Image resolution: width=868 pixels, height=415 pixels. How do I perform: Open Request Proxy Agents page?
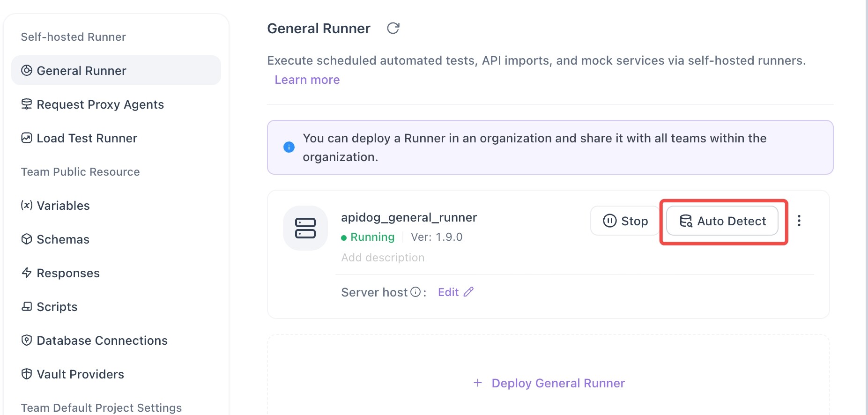tap(100, 104)
